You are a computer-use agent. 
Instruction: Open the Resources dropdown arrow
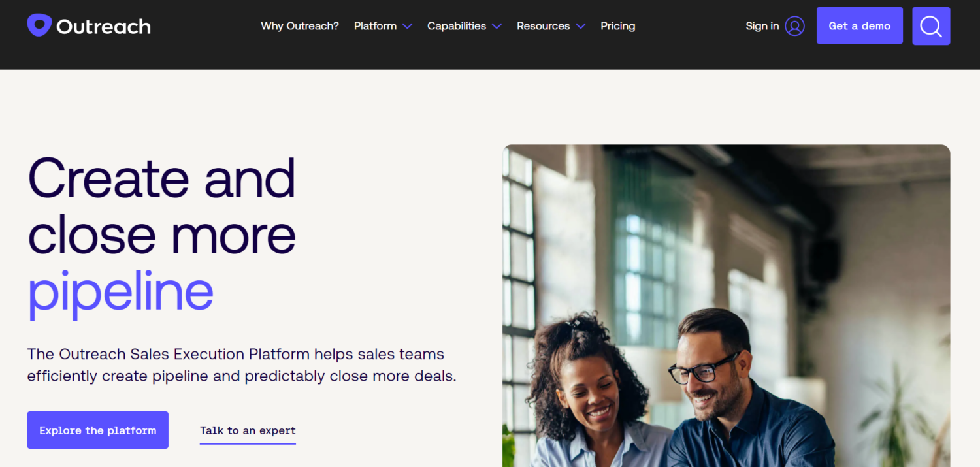581,26
